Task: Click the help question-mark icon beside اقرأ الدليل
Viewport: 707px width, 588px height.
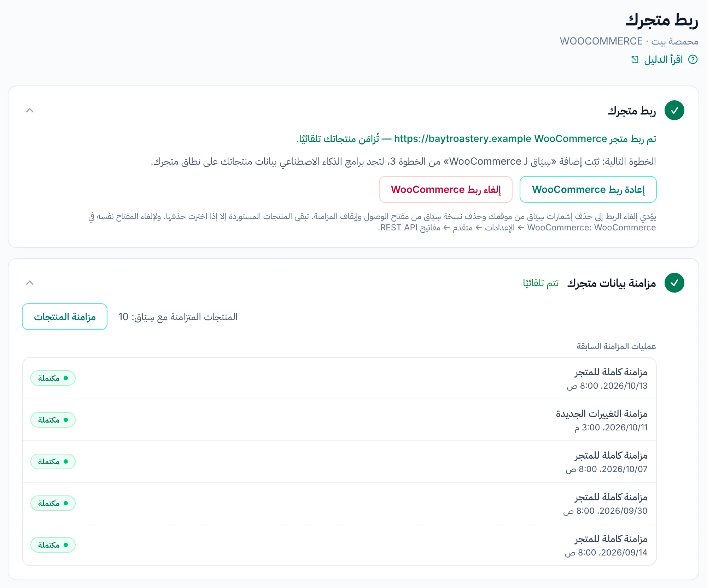Action: tap(693, 60)
